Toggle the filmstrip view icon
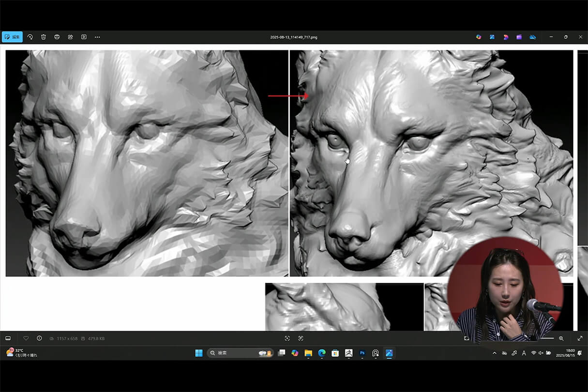The image size is (588, 392). coord(8,338)
